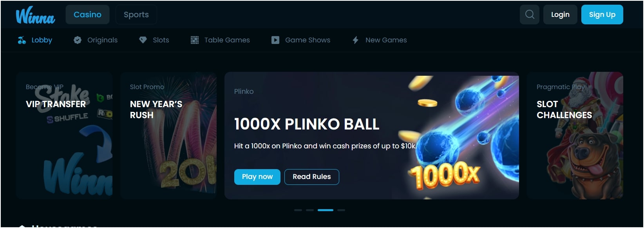
Task: Select the last carousel indicator dash
Action: point(341,210)
